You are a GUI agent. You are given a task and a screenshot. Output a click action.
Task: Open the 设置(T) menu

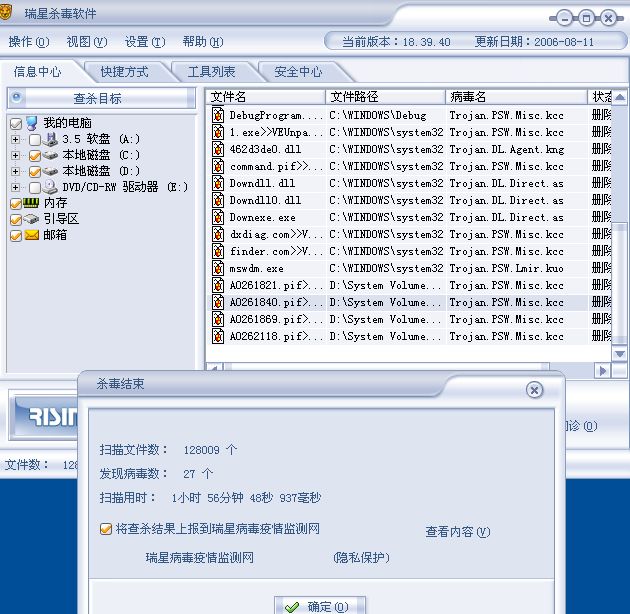[x=145, y=41]
